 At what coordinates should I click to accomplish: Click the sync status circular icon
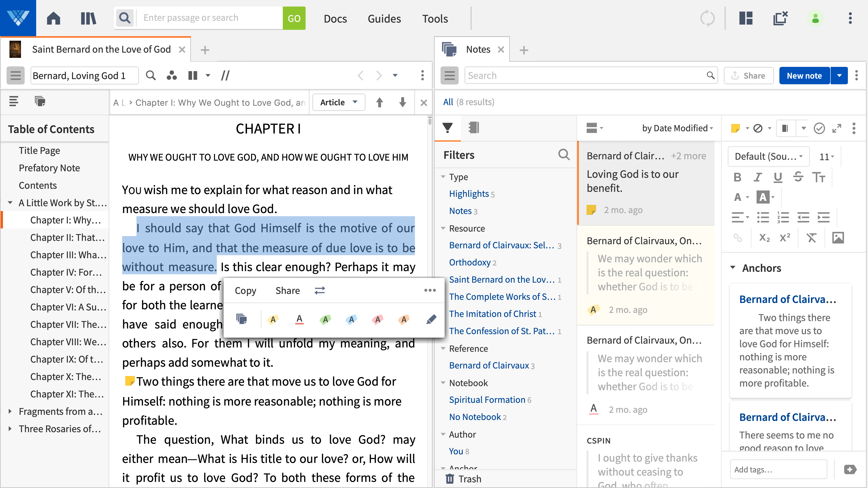pyautogui.click(x=707, y=18)
